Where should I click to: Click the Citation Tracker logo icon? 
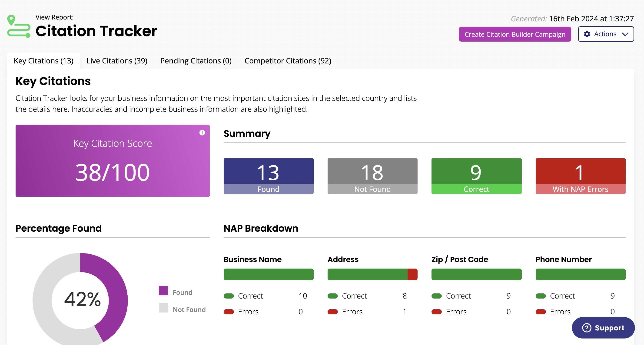[19, 26]
